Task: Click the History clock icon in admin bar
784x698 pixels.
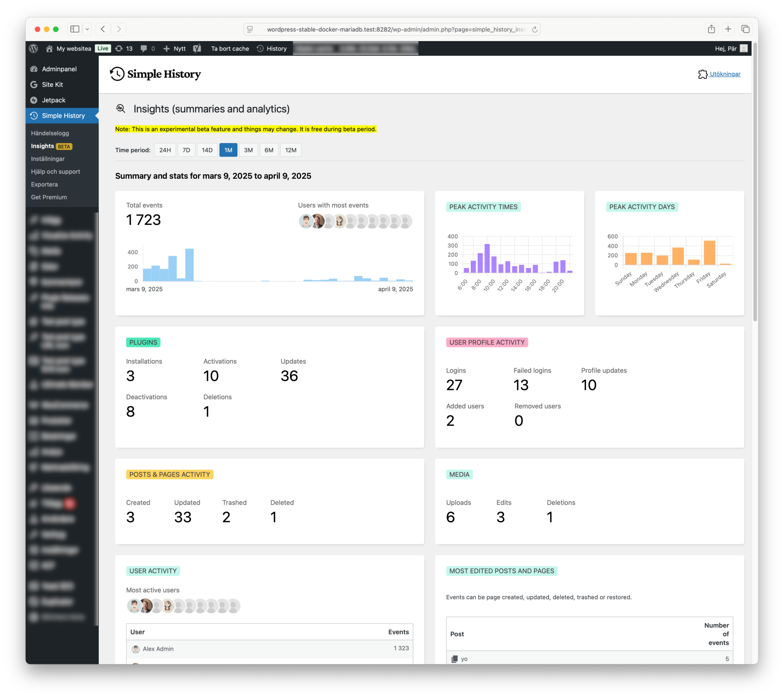Action: [260, 48]
